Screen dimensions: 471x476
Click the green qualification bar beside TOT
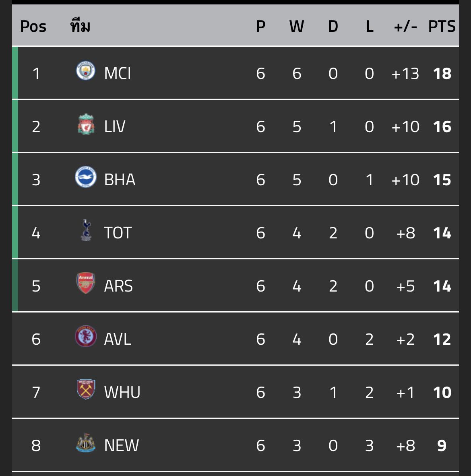[15, 232]
